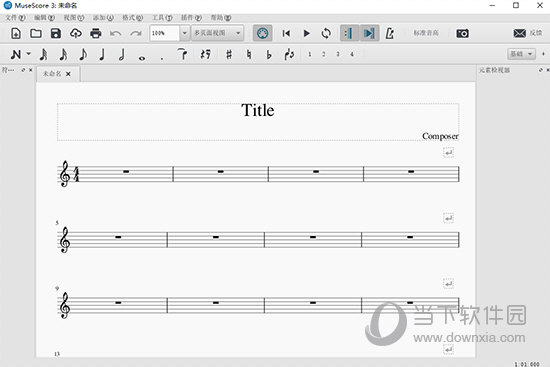Screen dimensions: 550x367
Task: Edit the zoom percentage field
Action: point(164,33)
